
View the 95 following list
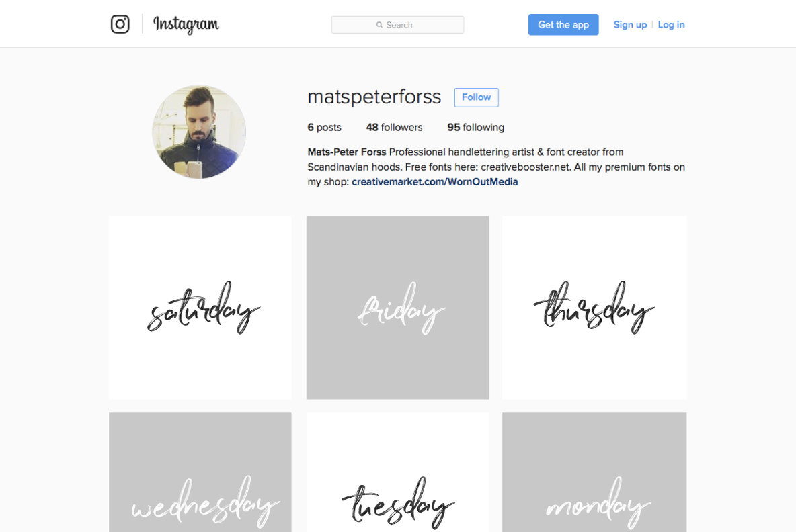click(476, 128)
